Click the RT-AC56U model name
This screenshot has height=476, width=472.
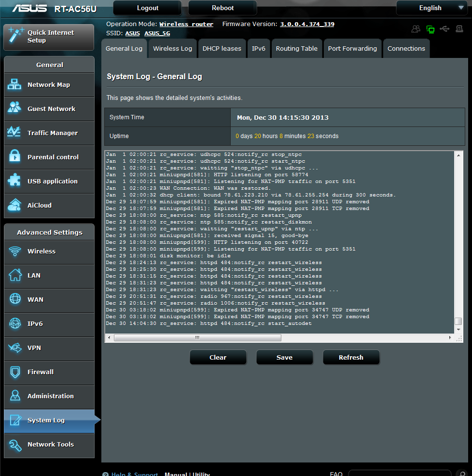75,9
